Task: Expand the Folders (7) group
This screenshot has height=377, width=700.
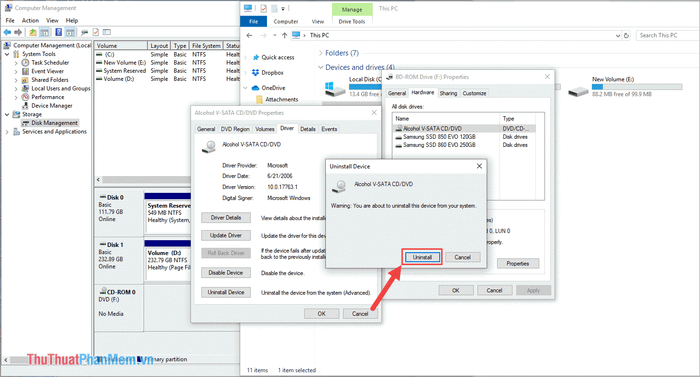Action: click(x=321, y=53)
